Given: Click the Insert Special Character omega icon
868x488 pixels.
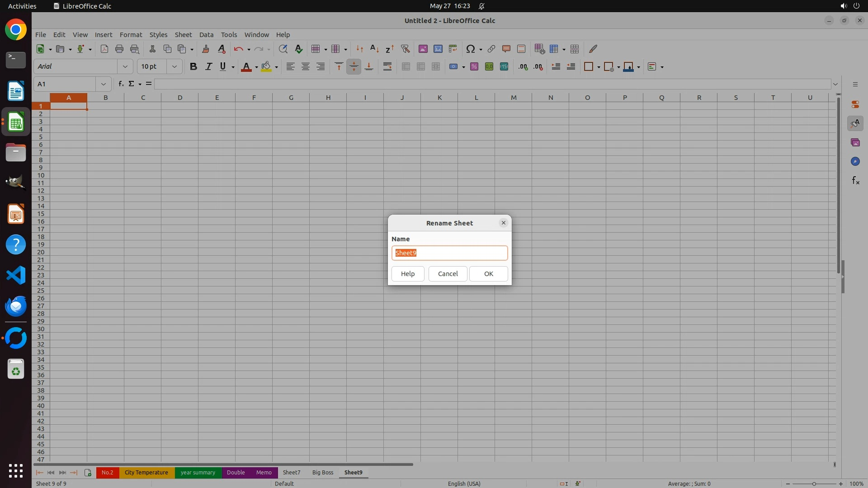Looking at the screenshot, I should coord(470,49).
